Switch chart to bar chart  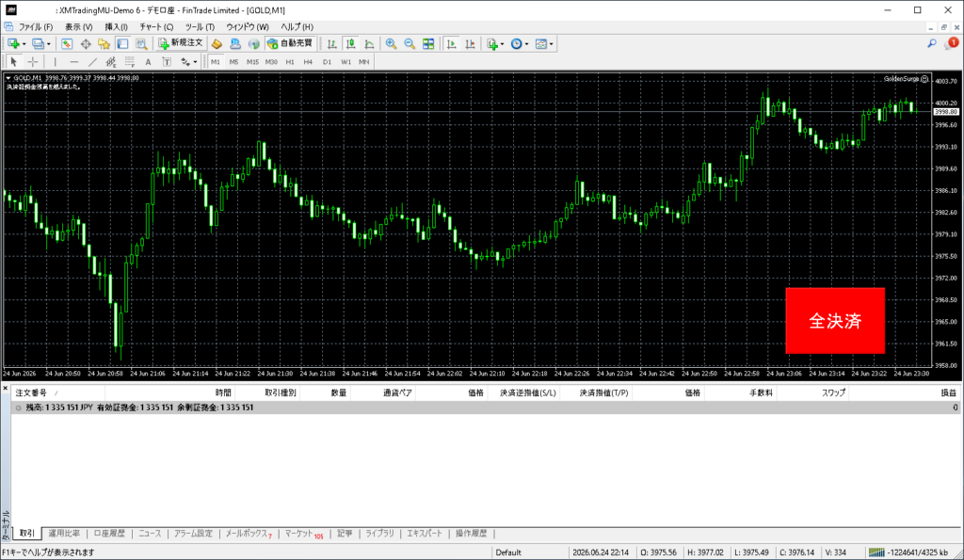[x=332, y=43]
